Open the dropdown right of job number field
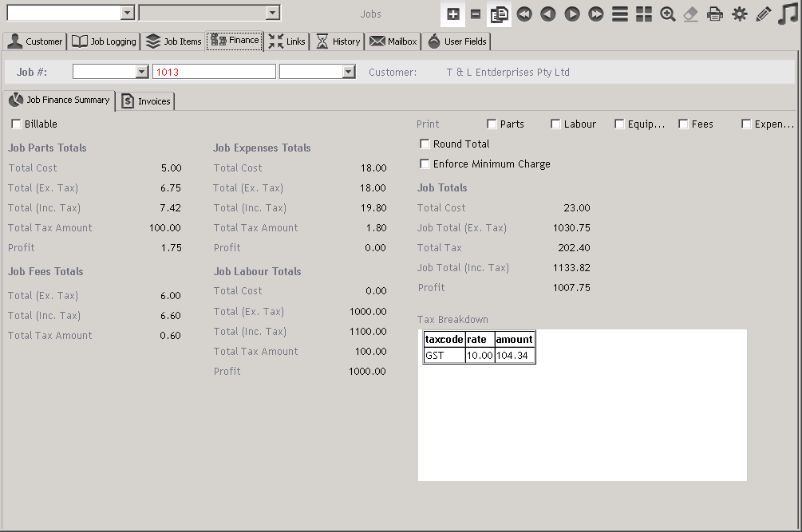 (348, 73)
